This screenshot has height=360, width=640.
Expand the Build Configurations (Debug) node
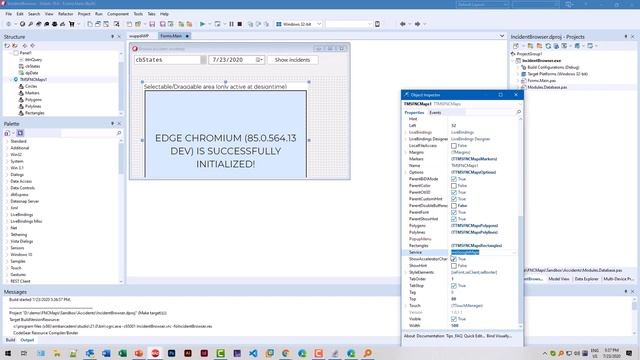pos(518,67)
